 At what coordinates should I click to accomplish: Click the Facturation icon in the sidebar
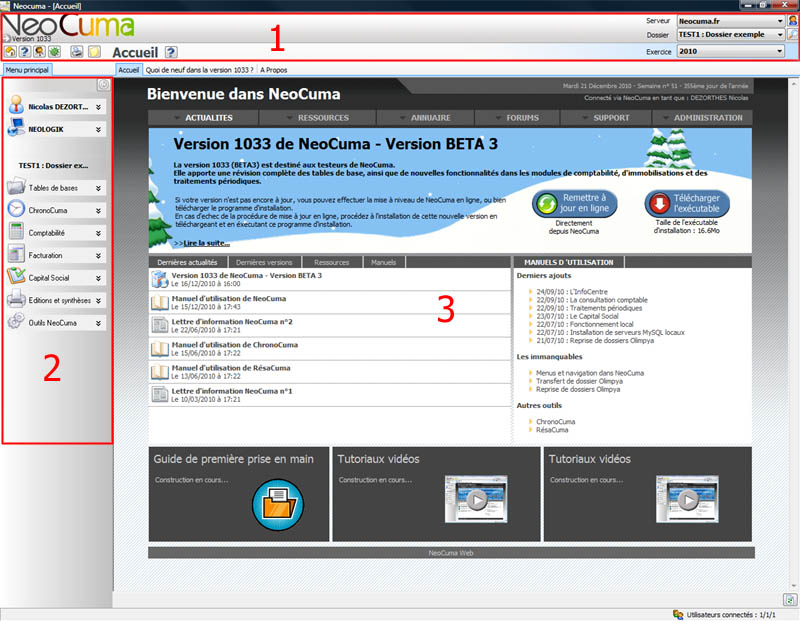point(16,254)
